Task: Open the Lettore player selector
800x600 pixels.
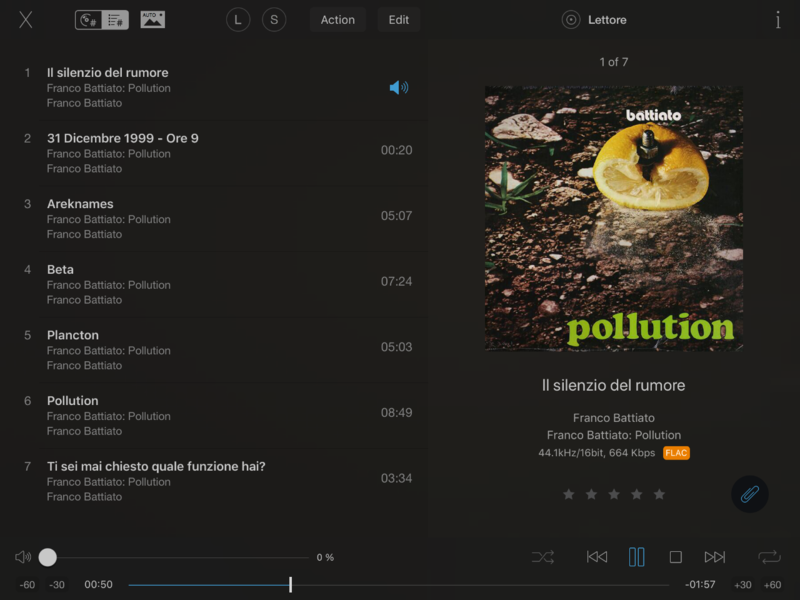Action: 596,20
